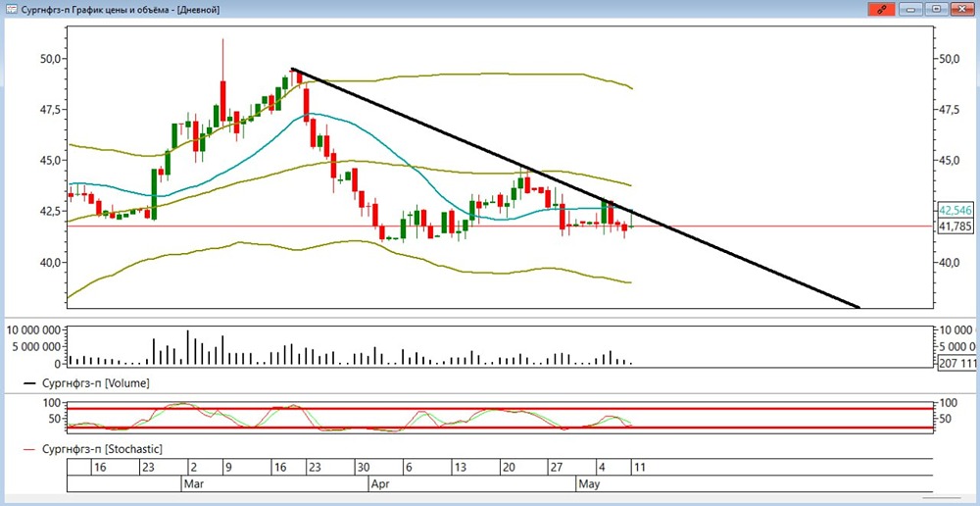The image size is (980, 506).
Task: Click 45,0 on the left price axis
Action: [50, 160]
